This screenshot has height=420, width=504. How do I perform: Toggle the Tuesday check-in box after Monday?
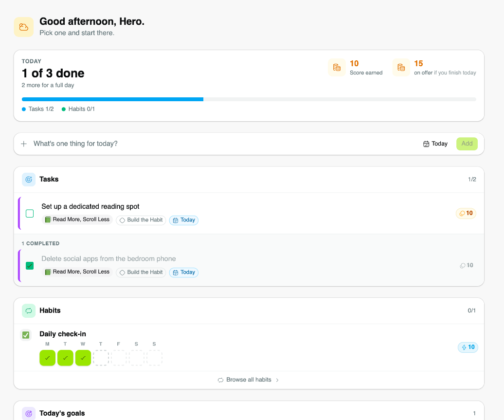[x=65, y=358]
